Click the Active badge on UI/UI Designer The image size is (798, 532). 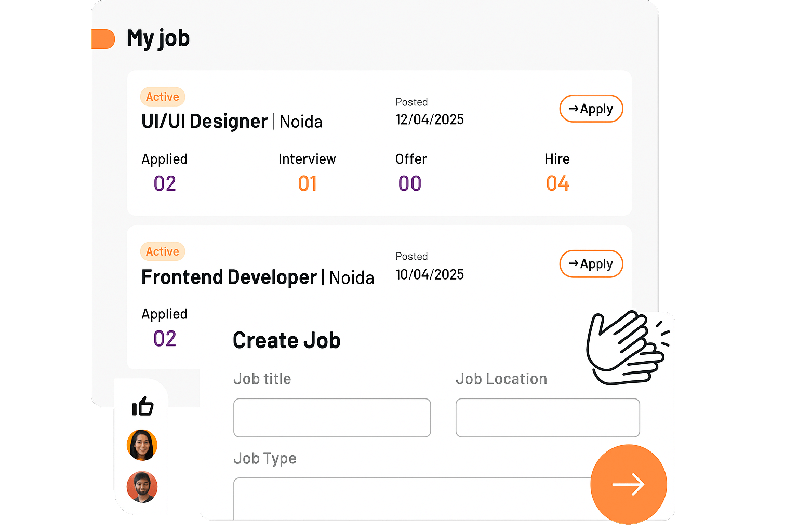[x=163, y=97]
